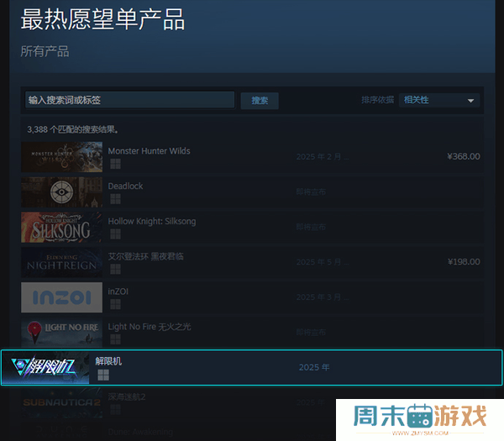Click the Windows icon under 解限机
This screenshot has height=441, width=504.
click(102, 375)
